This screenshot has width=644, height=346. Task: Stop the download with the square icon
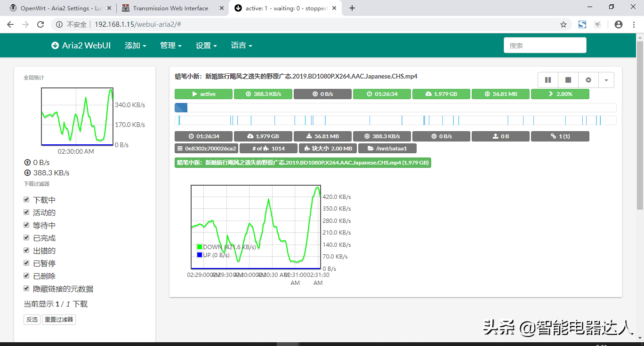click(568, 80)
